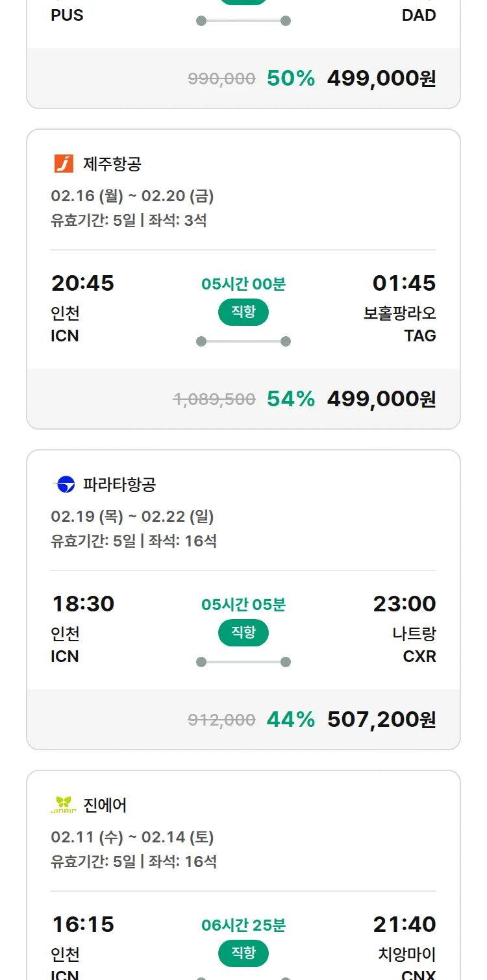Open the 499,000원 Jeju Air price

(x=381, y=398)
